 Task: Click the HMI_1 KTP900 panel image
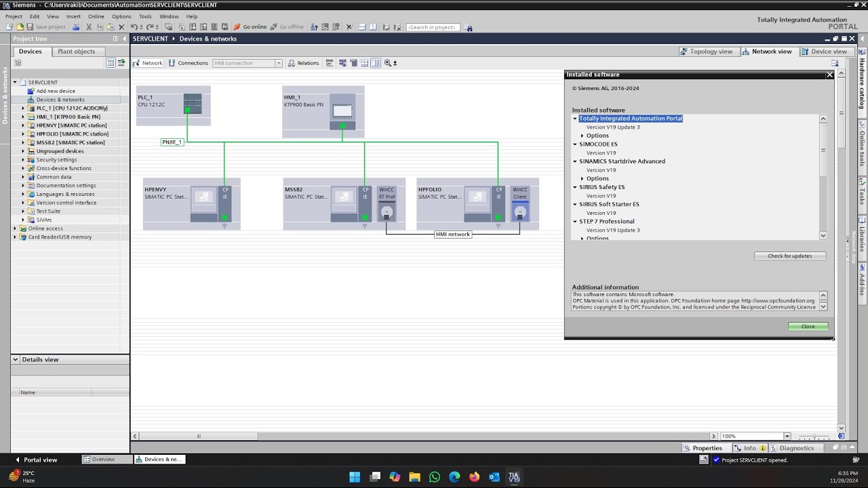(342, 112)
